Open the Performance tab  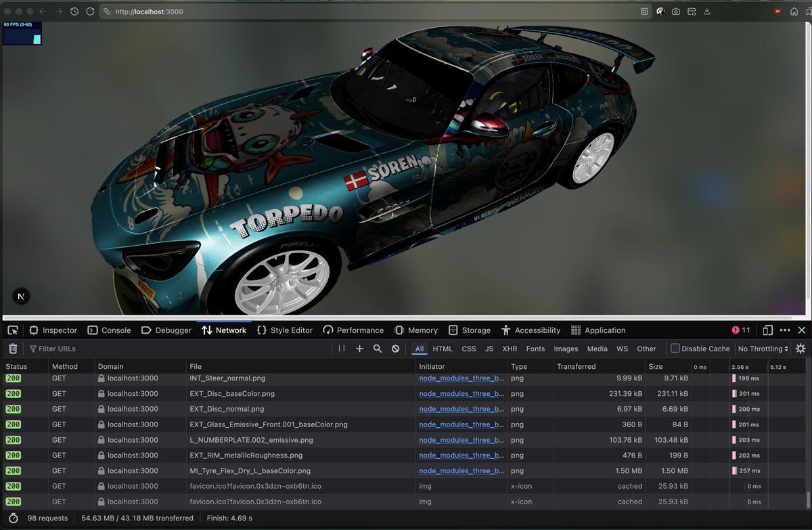pos(353,330)
